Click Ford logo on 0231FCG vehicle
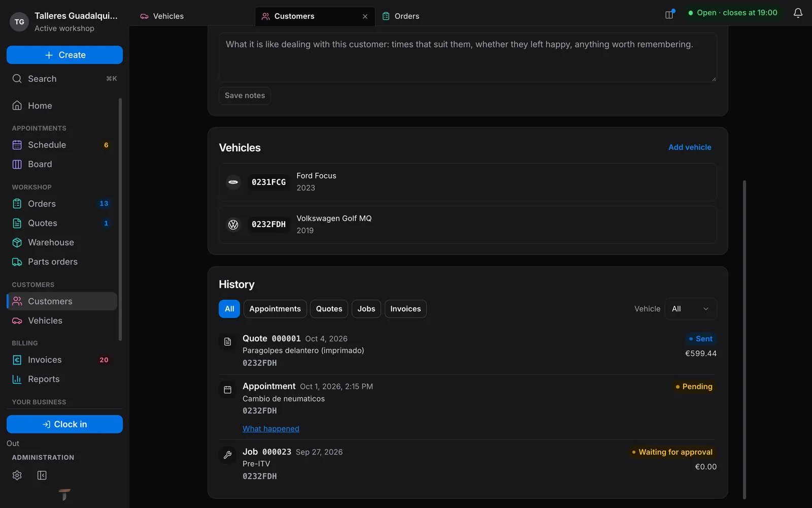Screen dimensions: 812x508 click(233, 182)
